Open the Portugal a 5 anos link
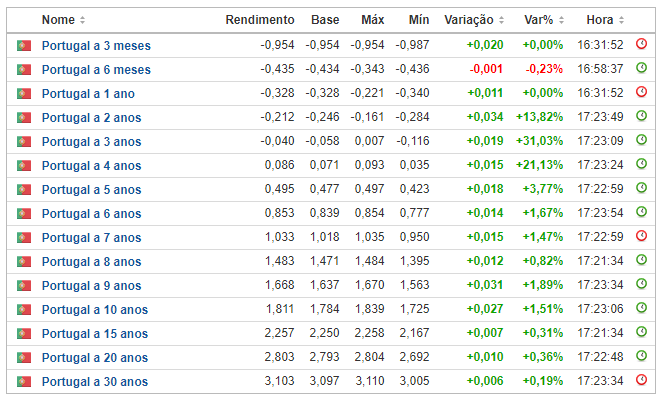The height and width of the screenshot is (401, 661). [91, 190]
